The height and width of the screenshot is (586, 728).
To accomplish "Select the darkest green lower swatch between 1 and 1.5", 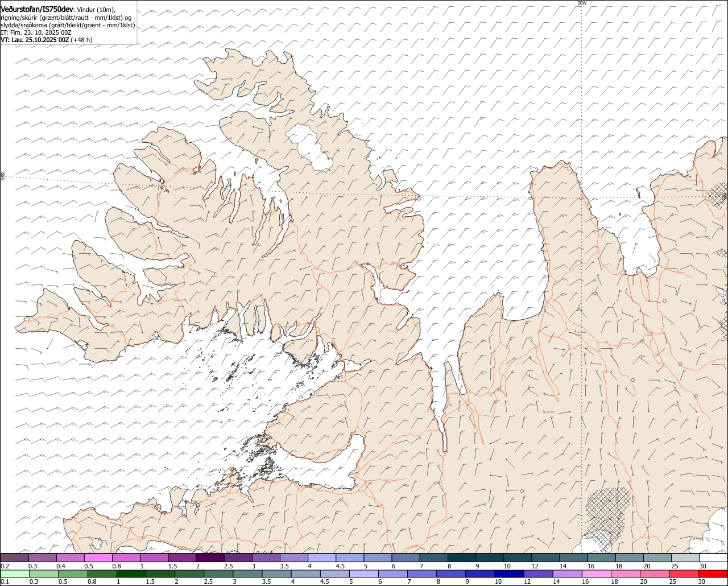I will 131,573.
